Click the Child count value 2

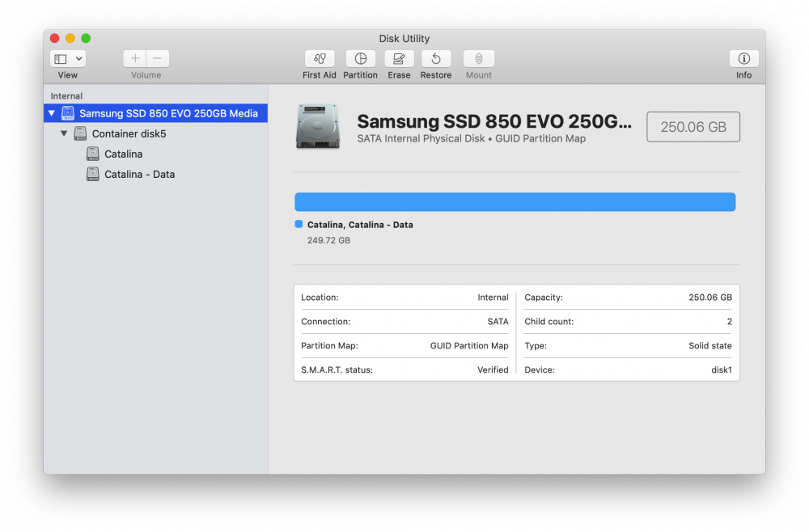(730, 322)
